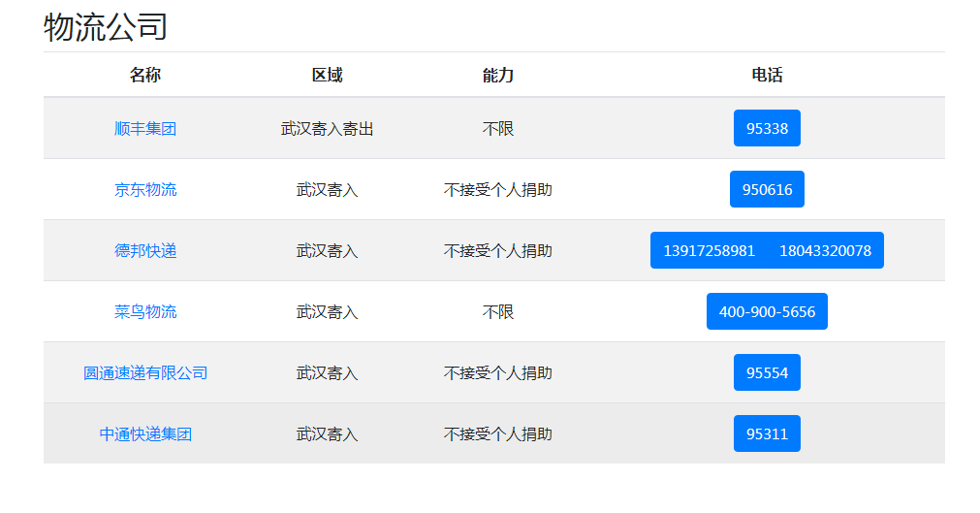The height and width of the screenshot is (513, 980).
Task: Click 不限 in the 顺丰集团 row
Action: tap(497, 129)
